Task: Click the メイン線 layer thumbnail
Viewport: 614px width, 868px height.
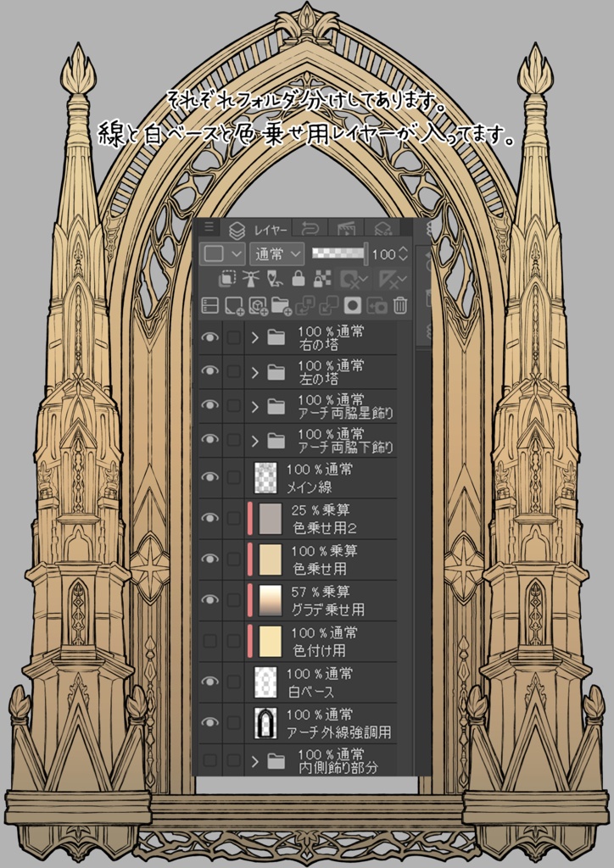Action: tap(265, 478)
